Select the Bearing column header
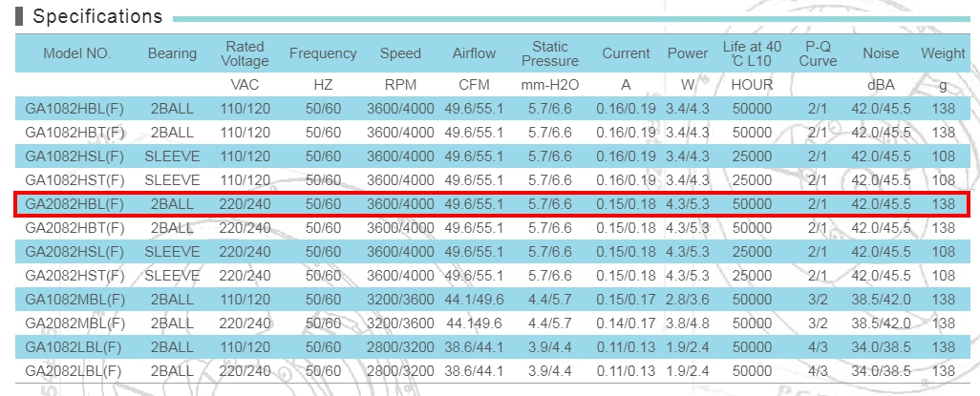Image resolution: width=980 pixels, height=396 pixels. (172, 53)
